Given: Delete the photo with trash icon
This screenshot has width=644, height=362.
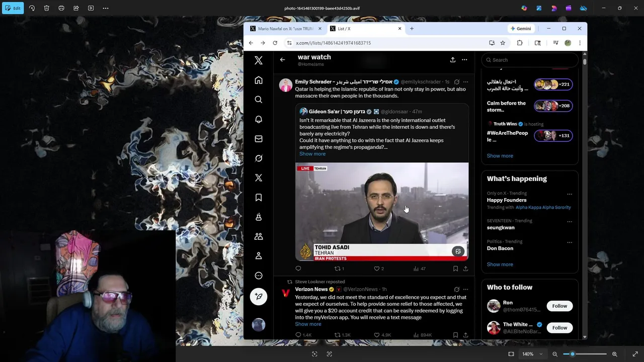Looking at the screenshot, I should [x=46, y=8].
